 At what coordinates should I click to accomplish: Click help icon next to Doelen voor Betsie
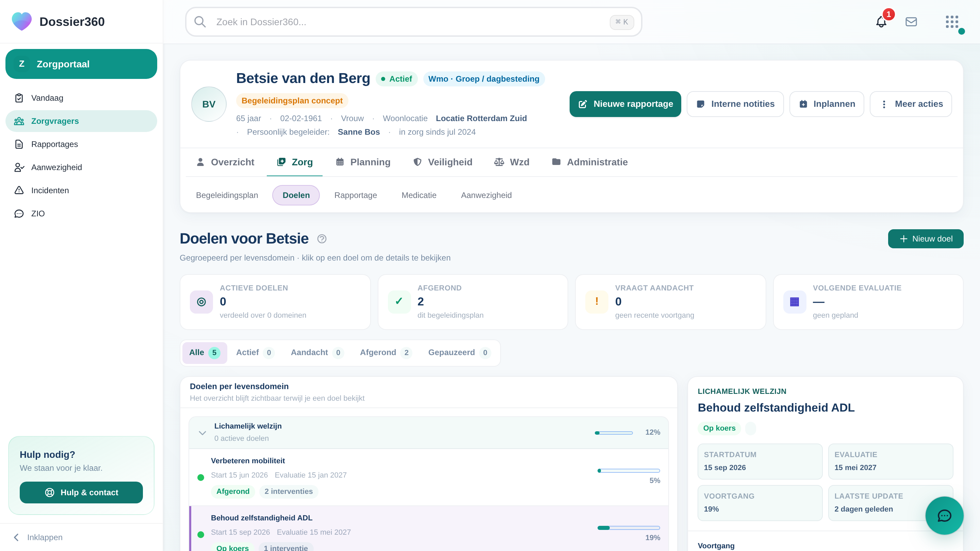point(322,239)
